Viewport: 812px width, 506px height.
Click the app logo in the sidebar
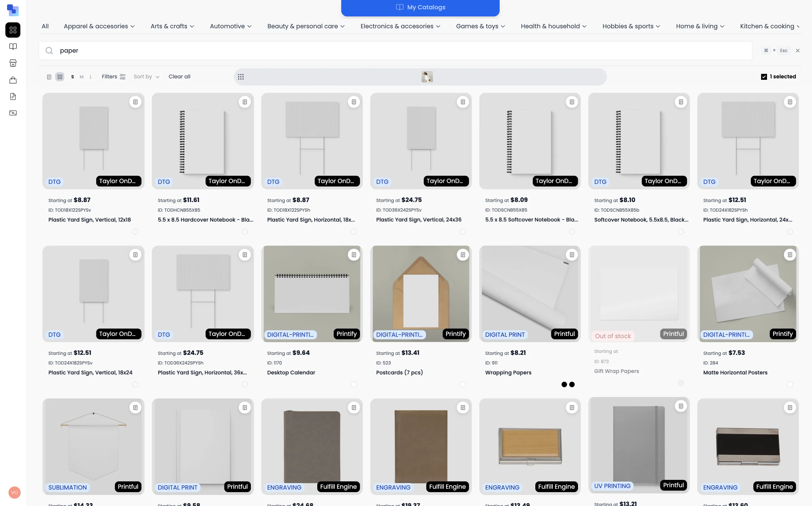[x=13, y=10]
